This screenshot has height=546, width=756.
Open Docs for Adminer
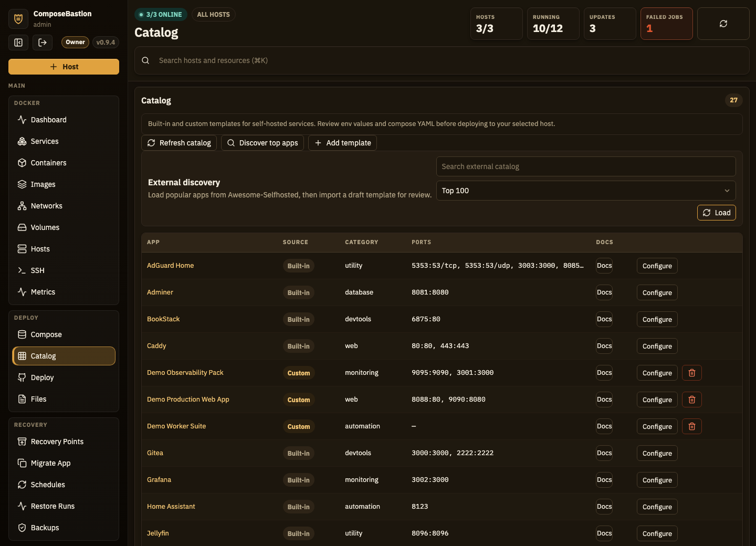point(604,292)
